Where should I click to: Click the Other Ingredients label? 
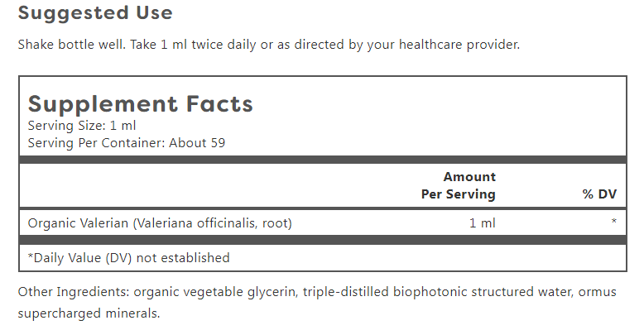(74, 292)
